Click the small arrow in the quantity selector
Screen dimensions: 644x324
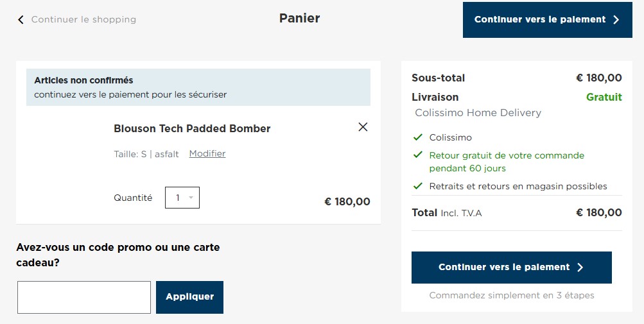[191, 198]
